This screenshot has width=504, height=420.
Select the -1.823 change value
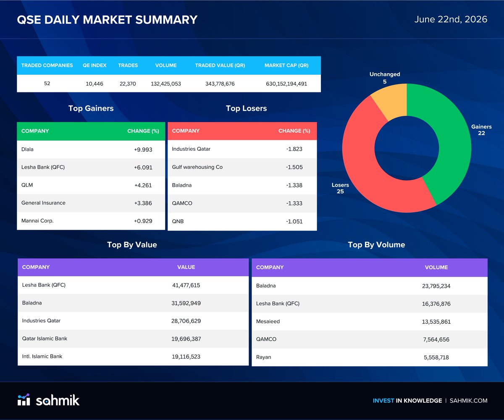[x=294, y=149]
